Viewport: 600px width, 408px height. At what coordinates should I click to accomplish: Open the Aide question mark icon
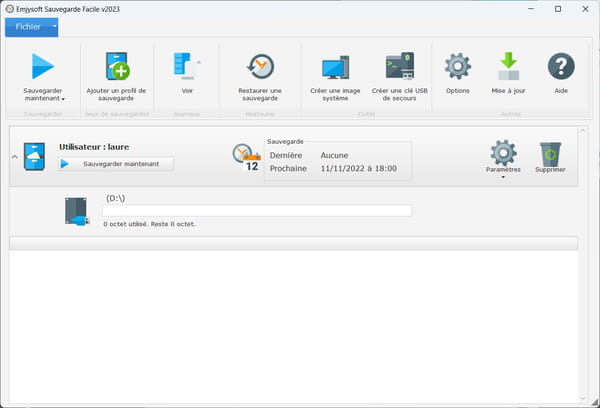coord(561,66)
